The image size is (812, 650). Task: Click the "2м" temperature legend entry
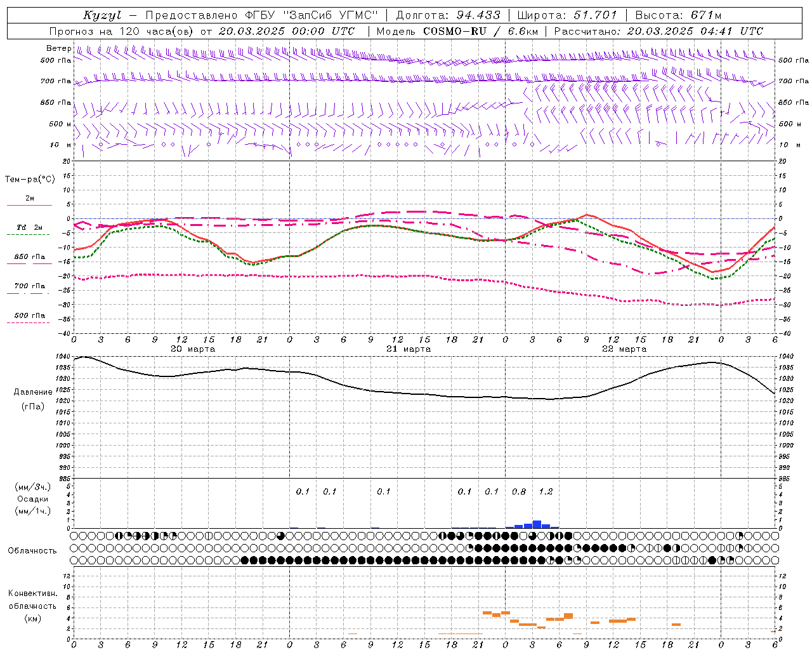[30, 198]
